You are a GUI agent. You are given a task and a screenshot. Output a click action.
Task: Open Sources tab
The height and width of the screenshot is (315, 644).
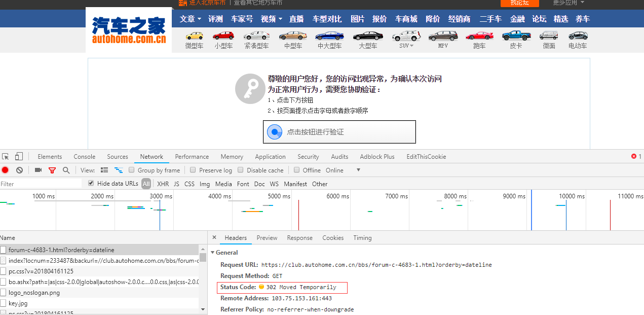coord(118,157)
